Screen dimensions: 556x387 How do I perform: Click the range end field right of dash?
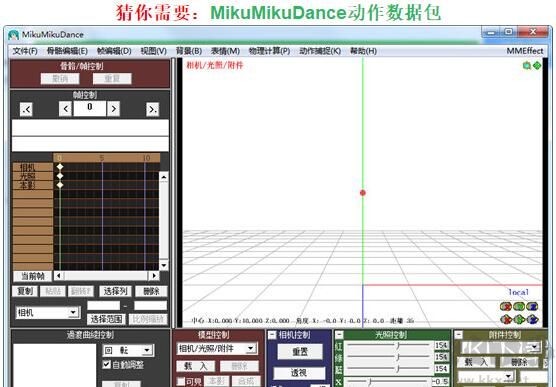[x=150, y=305]
